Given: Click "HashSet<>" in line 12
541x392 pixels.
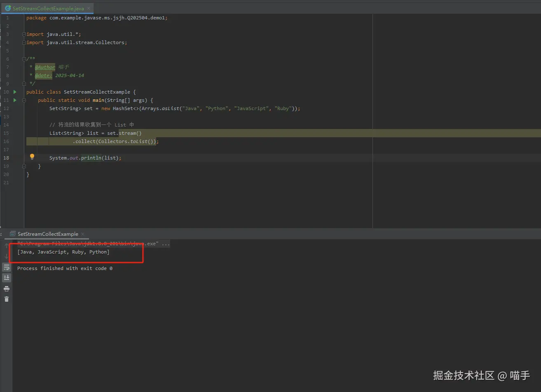Looking at the screenshot, I should point(126,108).
